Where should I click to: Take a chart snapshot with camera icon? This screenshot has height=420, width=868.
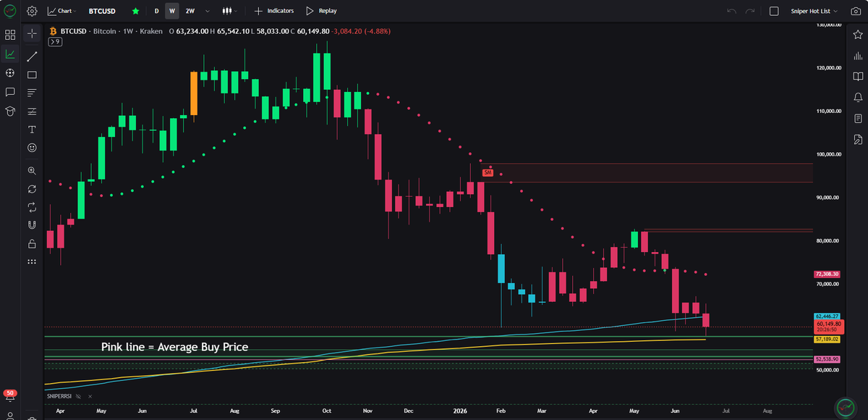(x=856, y=12)
